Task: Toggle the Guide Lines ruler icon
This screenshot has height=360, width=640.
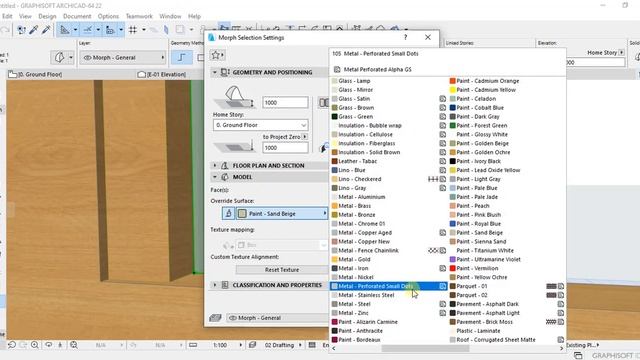Action: (x=65, y=30)
